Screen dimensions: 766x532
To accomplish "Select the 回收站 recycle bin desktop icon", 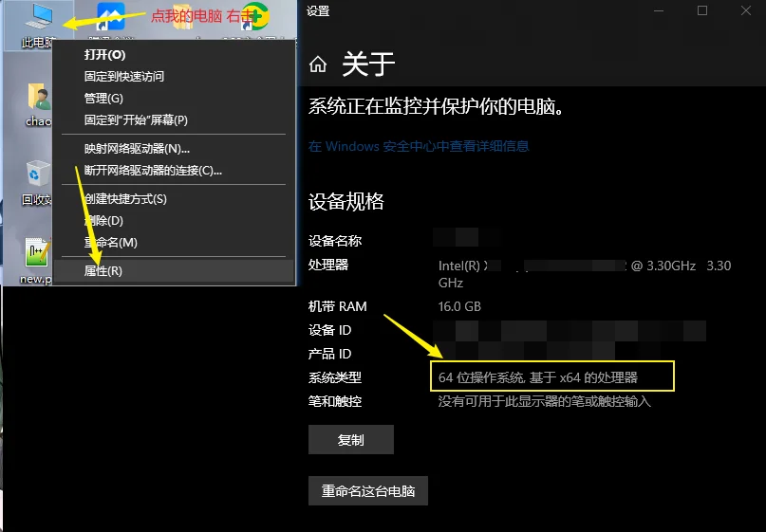I will tap(37, 183).
